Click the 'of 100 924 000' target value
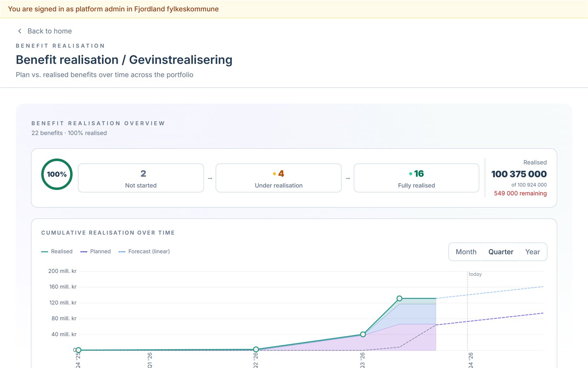588x368 pixels. coord(529,185)
